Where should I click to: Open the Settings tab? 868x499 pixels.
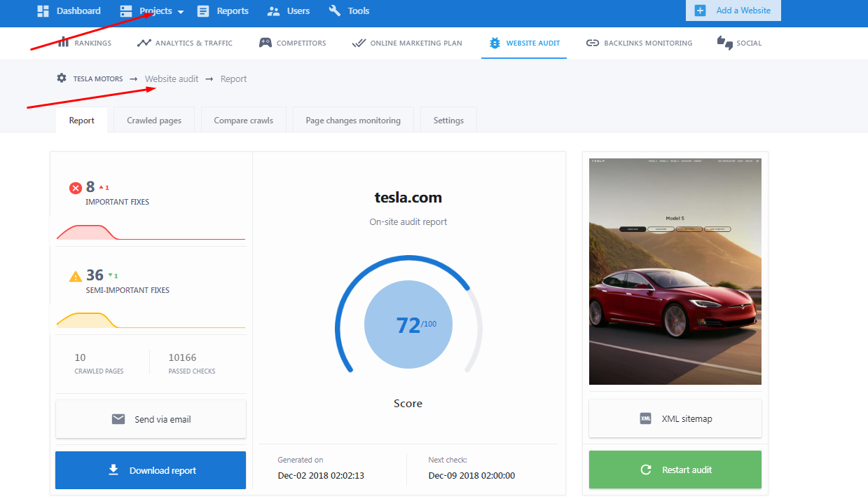tap(448, 120)
